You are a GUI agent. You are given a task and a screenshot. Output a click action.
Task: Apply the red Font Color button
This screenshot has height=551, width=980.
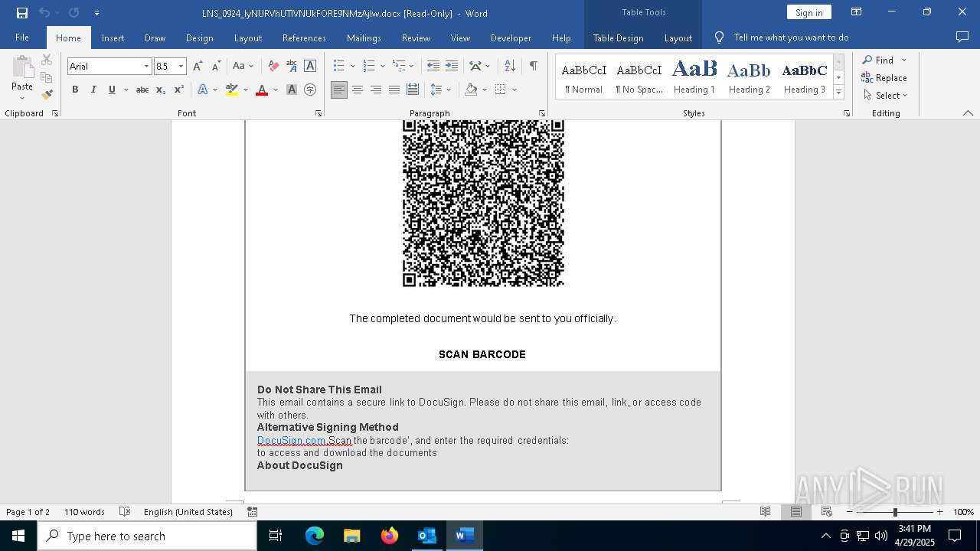[x=262, y=90]
